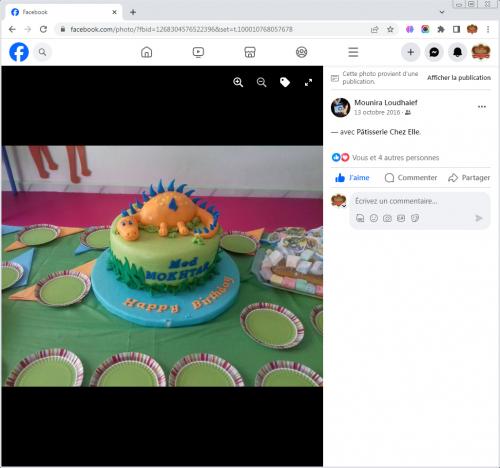Send the comment arrow
The image size is (500, 468).
pyautogui.click(x=478, y=218)
